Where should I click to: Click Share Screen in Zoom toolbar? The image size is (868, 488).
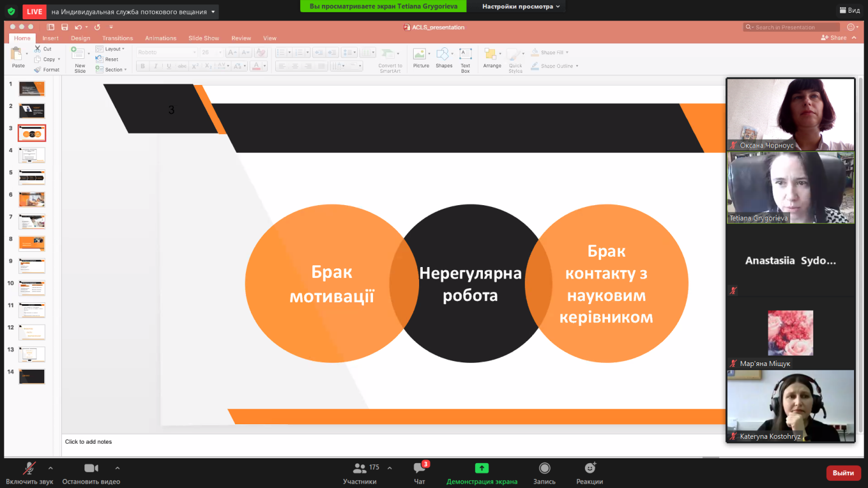pos(482,472)
